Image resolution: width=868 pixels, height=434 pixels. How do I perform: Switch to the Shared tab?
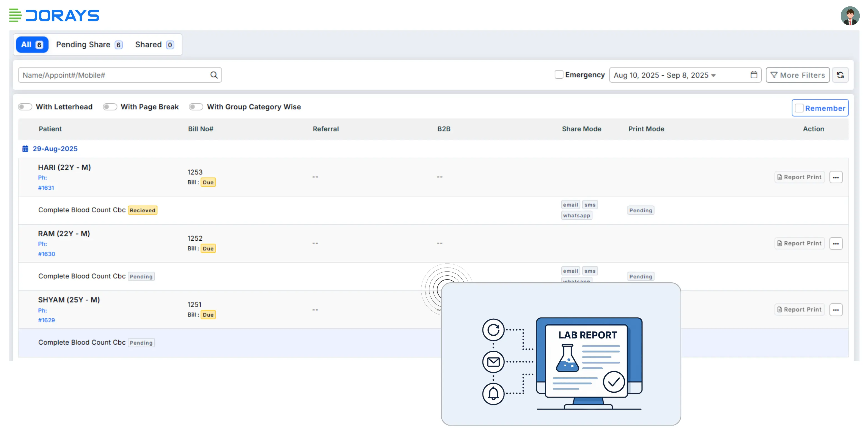click(154, 44)
